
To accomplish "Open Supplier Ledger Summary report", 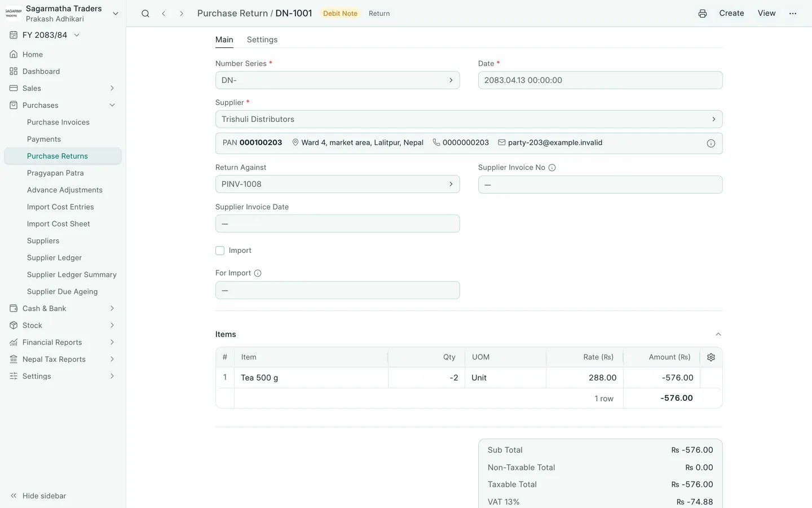I will coord(63,275).
